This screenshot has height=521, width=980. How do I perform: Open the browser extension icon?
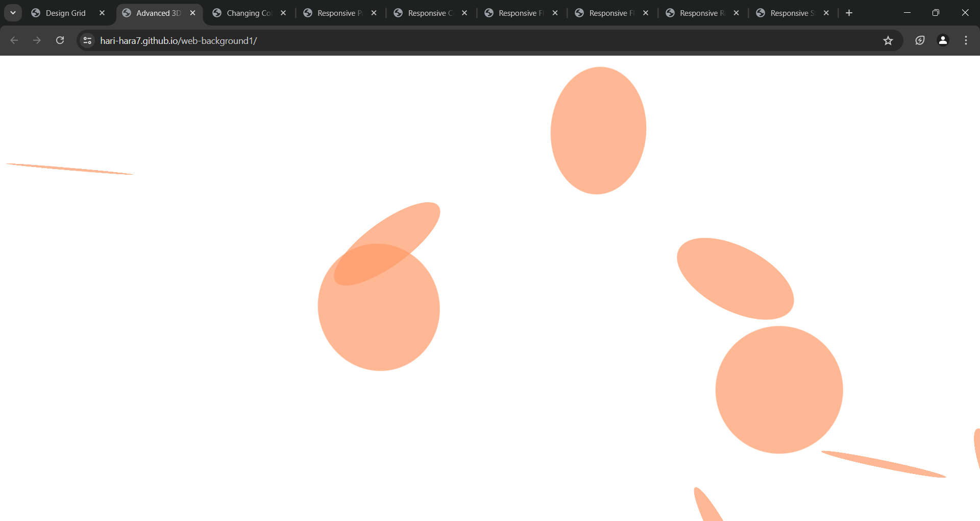tap(920, 40)
